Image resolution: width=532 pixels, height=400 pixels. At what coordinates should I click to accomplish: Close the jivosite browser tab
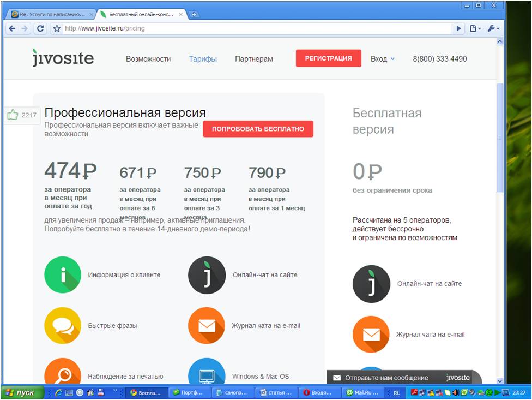coord(181,14)
